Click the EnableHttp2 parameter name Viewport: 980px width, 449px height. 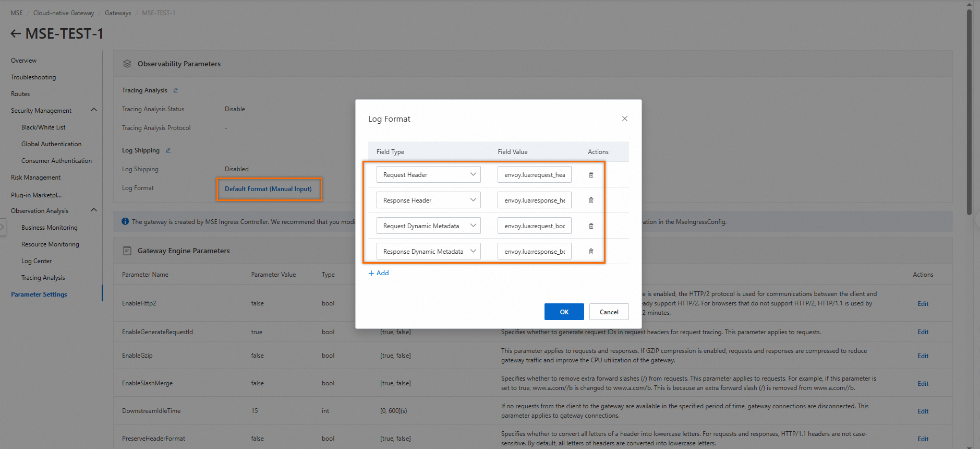[139, 303]
